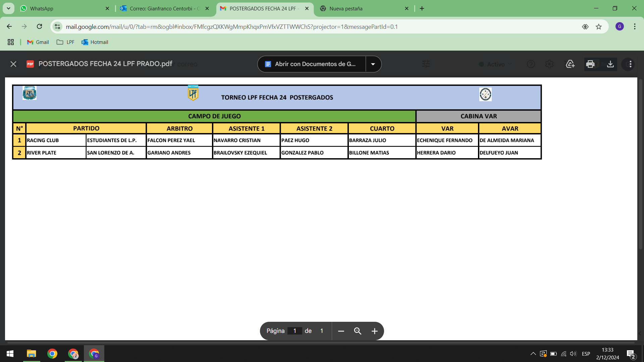Click Abrir con Documentos de Google button
The image size is (644, 362).
tap(312, 64)
